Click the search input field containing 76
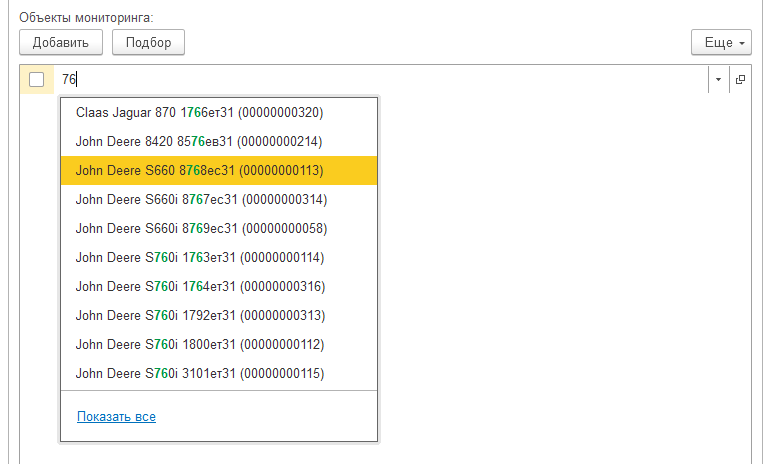The height and width of the screenshot is (464, 773). 380,80
